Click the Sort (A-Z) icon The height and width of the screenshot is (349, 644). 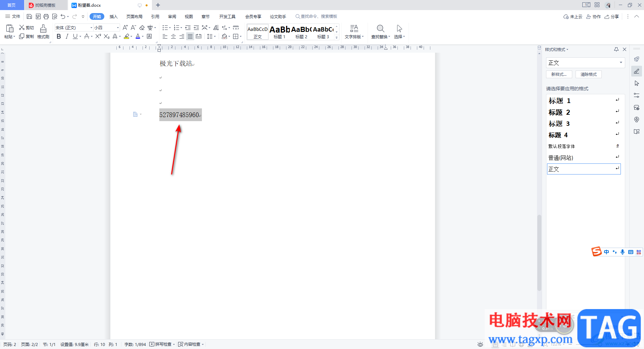[x=216, y=28]
